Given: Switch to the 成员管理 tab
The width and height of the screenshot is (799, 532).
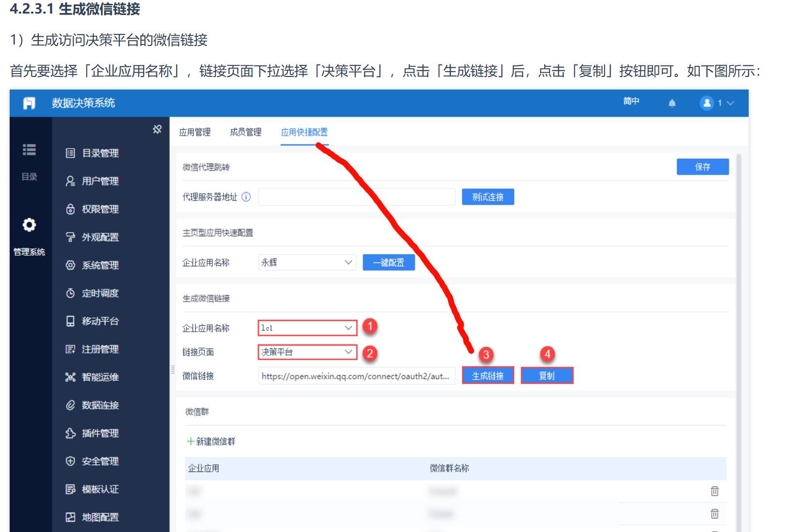Looking at the screenshot, I should (x=245, y=132).
